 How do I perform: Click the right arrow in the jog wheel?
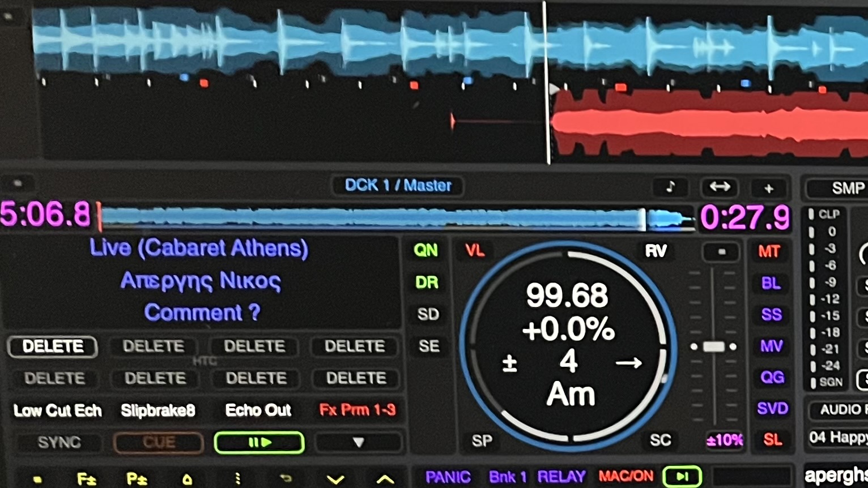629,362
